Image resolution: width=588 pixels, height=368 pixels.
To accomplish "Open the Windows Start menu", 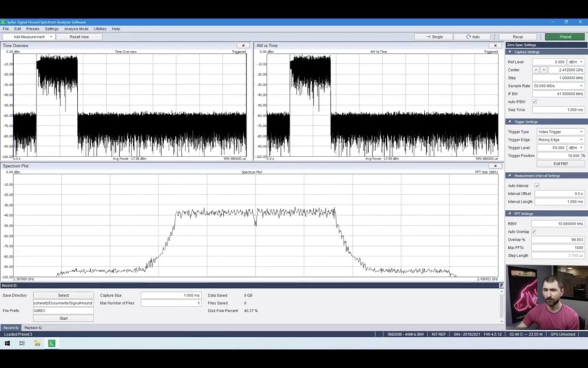I will tap(8, 343).
